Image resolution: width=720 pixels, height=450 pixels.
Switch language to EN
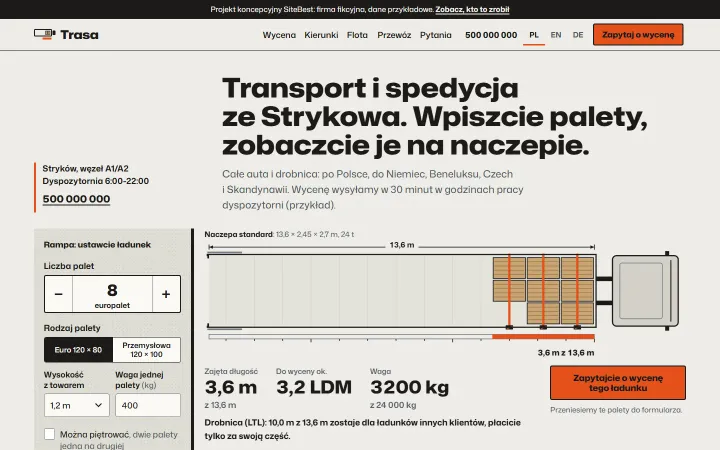tap(556, 35)
